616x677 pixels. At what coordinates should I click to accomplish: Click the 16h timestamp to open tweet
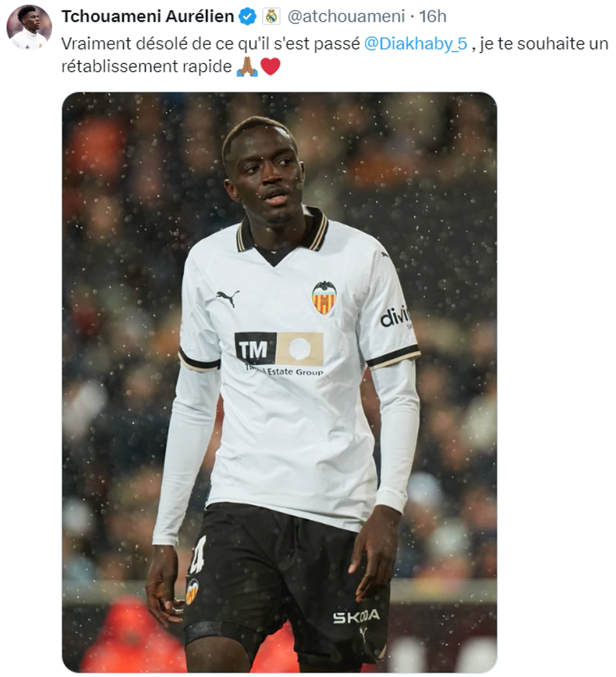point(433,16)
